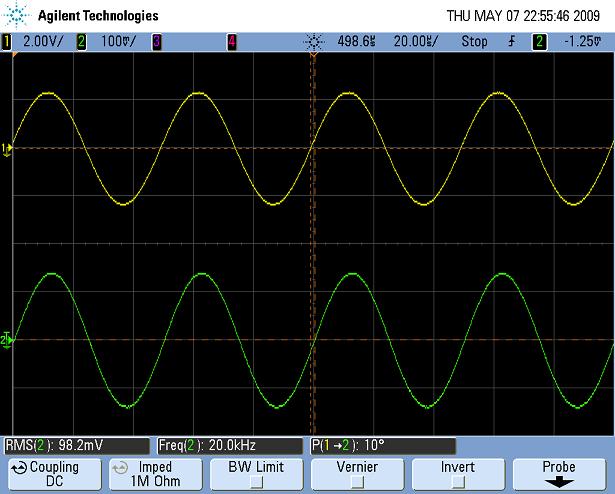Click the trigger source channel 2 badge
Image resolution: width=615 pixels, height=494 pixels.
click(539, 42)
